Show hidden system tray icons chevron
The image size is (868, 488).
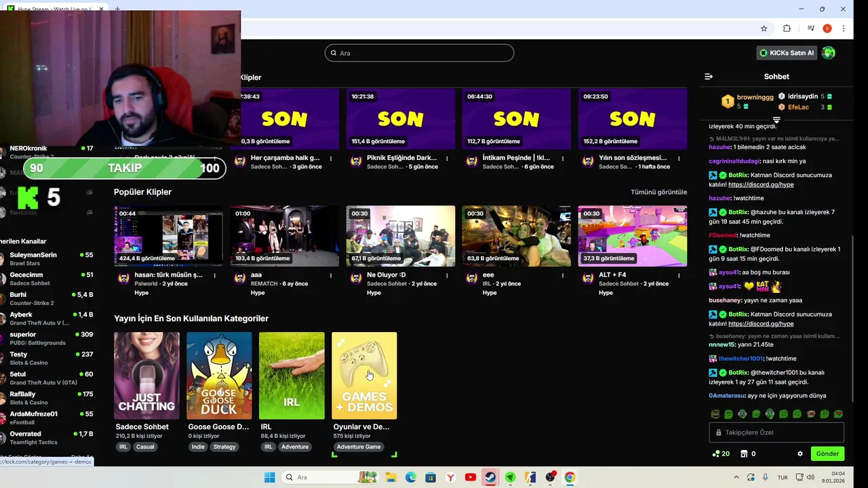(736, 477)
